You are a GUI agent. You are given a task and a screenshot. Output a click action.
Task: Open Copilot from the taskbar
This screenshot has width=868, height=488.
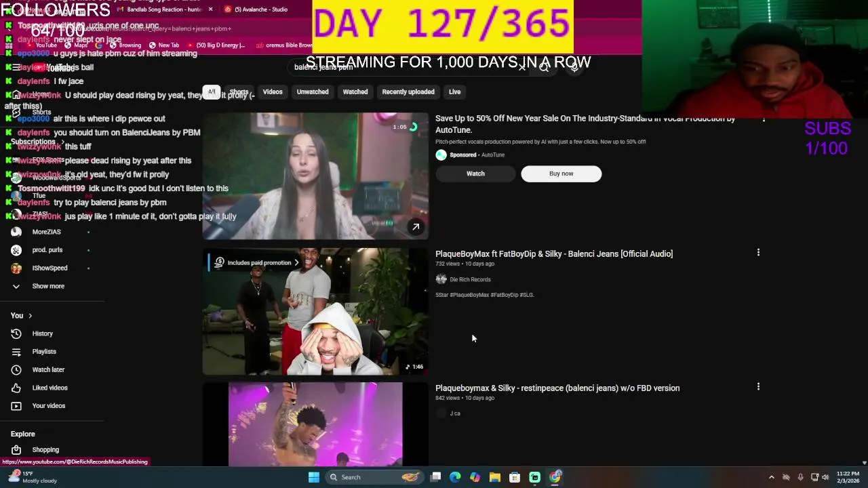point(475,477)
